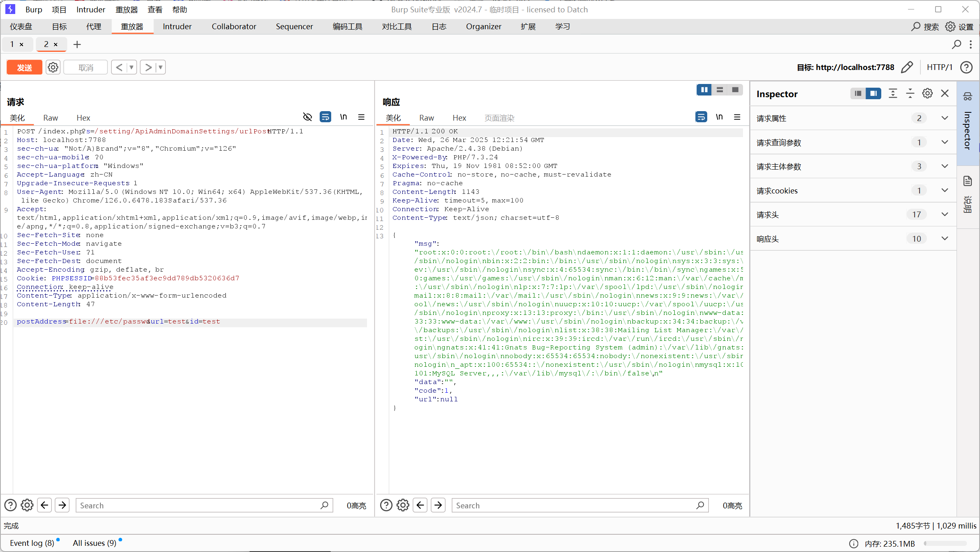Click the HTTP/1 help question icon
Screen dimensions: 980x552
tap(966, 67)
